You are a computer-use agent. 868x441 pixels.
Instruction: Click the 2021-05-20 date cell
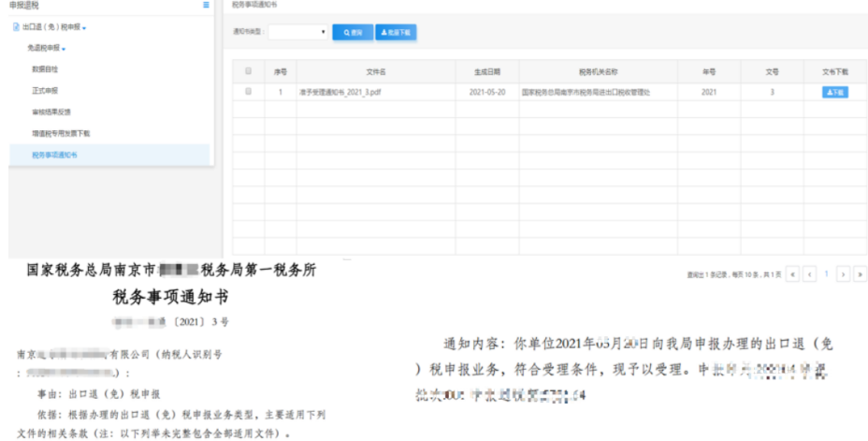click(487, 93)
